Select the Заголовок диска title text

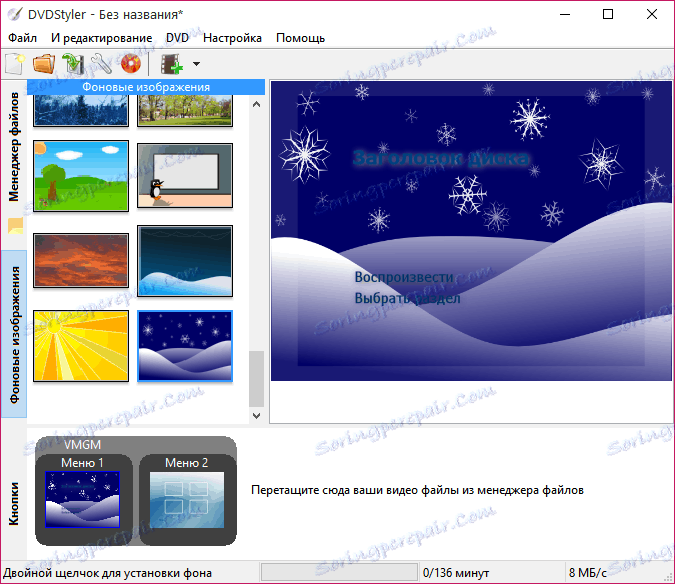pyautogui.click(x=441, y=158)
